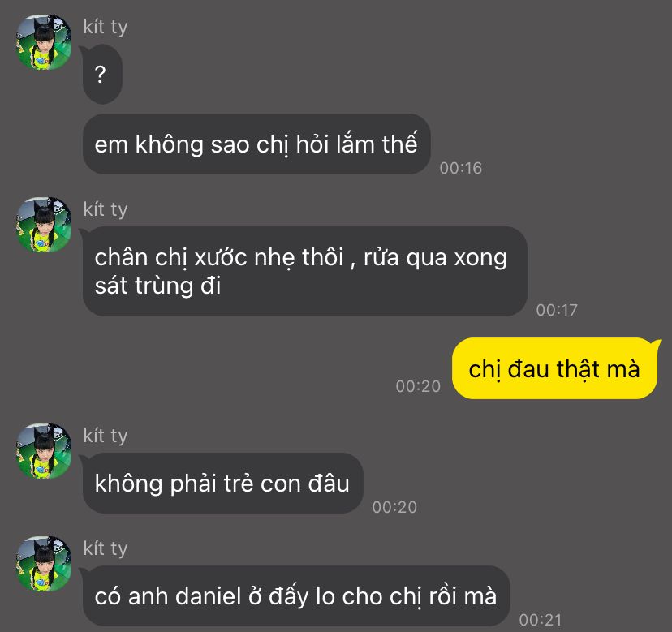Click kít ty name above "không phải trẻ con"
This screenshot has width=672, height=632.
(106, 436)
